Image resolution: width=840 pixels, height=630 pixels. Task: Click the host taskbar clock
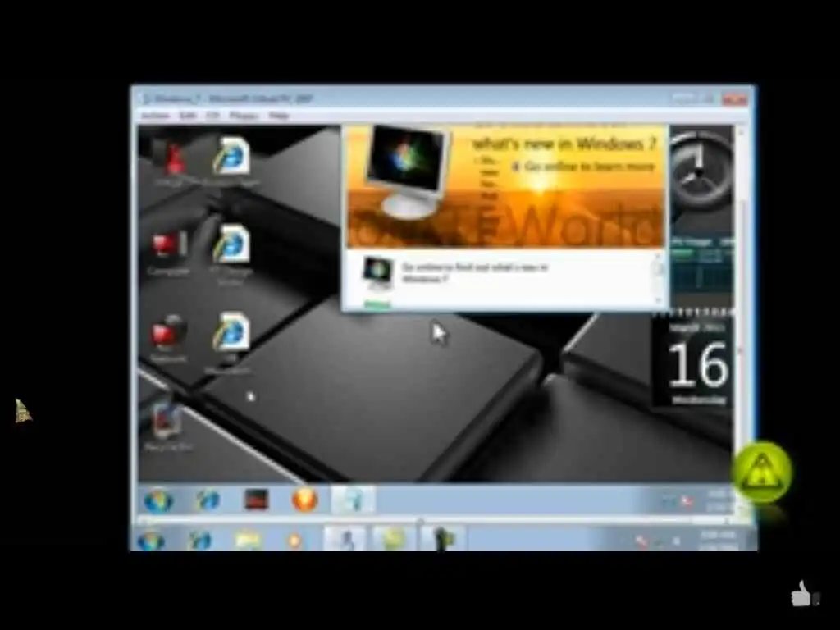(x=719, y=541)
